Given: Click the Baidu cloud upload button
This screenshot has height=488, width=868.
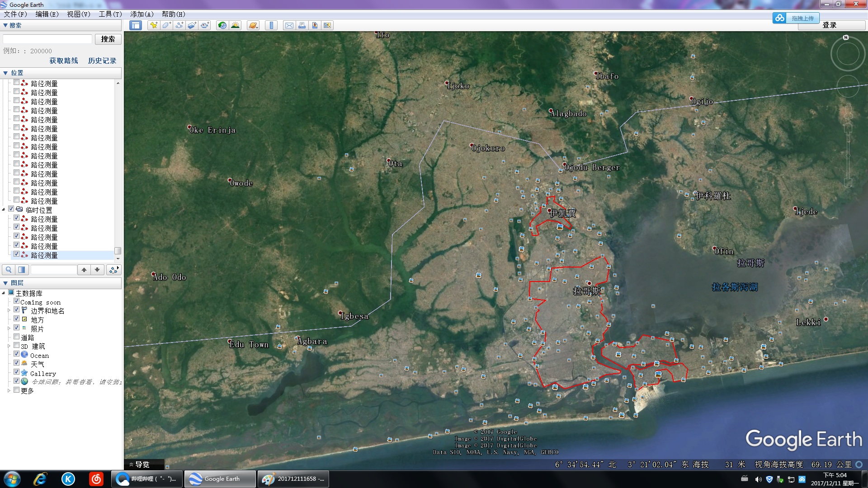Looking at the screenshot, I should point(796,18).
